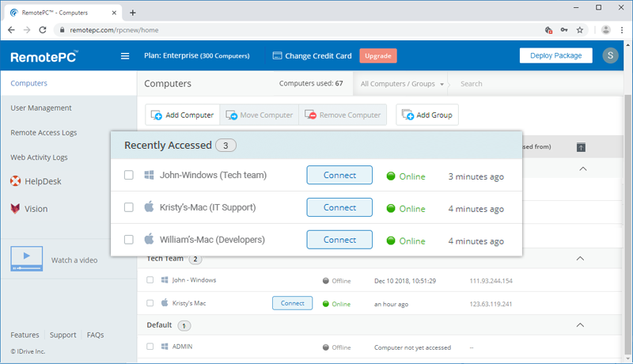Image resolution: width=633 pixels, height=364 pixels.
Task: Click the browser back arrow
Action: [11, 30]
